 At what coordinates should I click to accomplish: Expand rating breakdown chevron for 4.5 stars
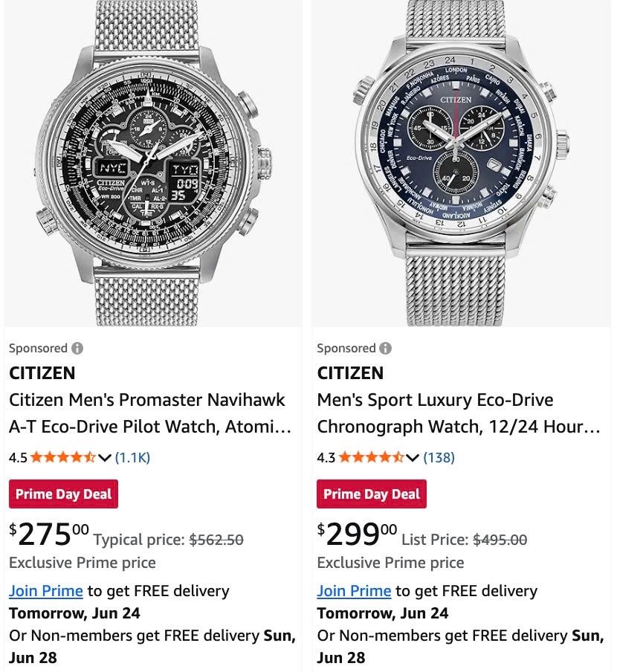(105, 458)
